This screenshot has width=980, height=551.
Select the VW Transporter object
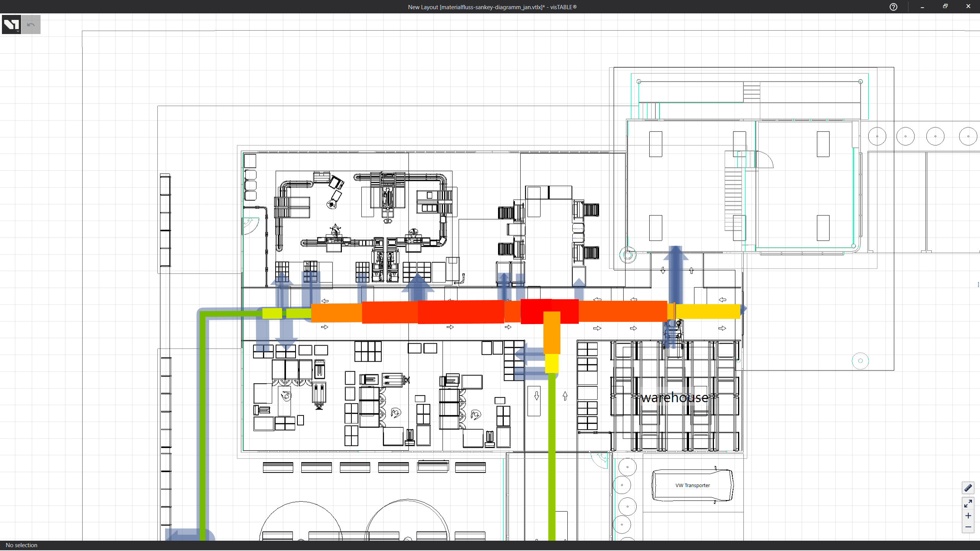pos(693,485)
